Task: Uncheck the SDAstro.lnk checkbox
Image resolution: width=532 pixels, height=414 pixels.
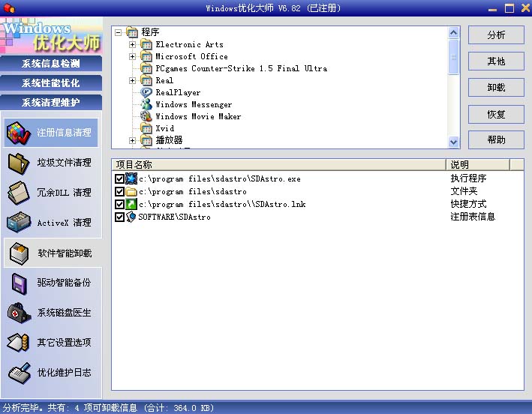Action: tap(119, 204)
